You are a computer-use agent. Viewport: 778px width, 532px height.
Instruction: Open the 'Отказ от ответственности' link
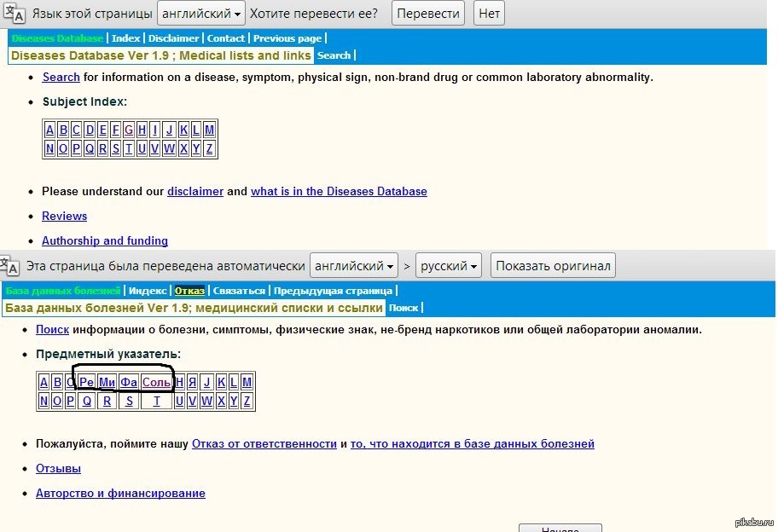click(x=264, y=444)
